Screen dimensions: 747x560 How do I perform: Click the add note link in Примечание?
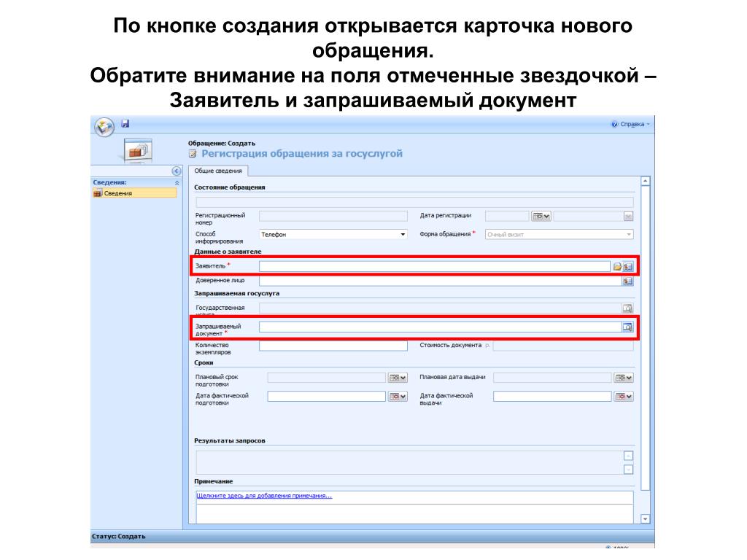click(264, 496)
